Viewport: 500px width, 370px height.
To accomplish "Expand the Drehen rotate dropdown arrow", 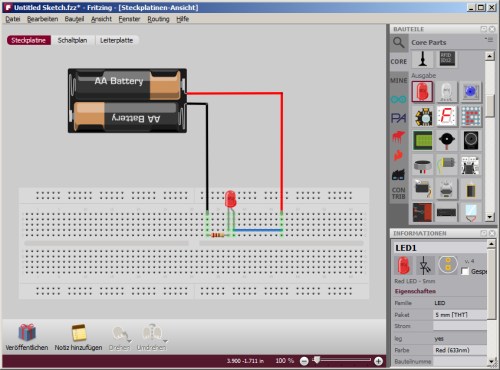I will [130, 341].
